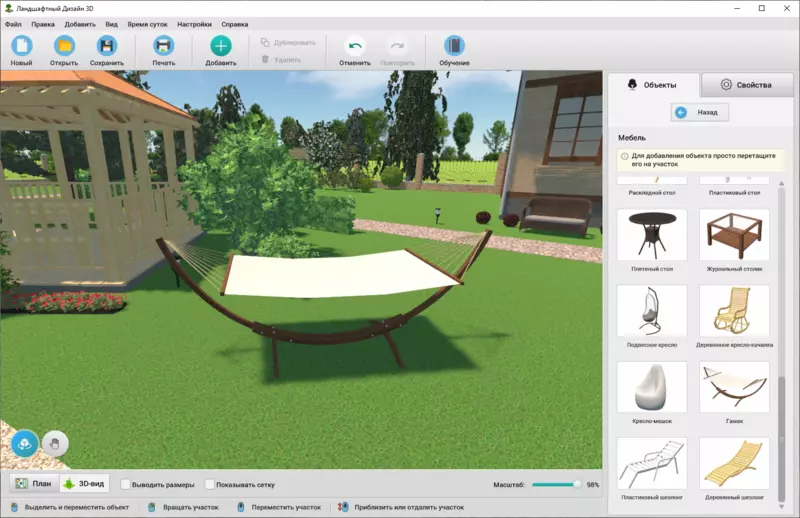
Task: Go back with the Назад button
Action: (699, 112)
